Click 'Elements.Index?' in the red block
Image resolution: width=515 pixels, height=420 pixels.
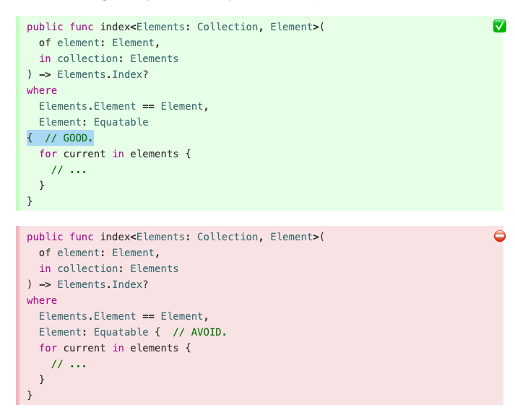click(x=103, y=284)
